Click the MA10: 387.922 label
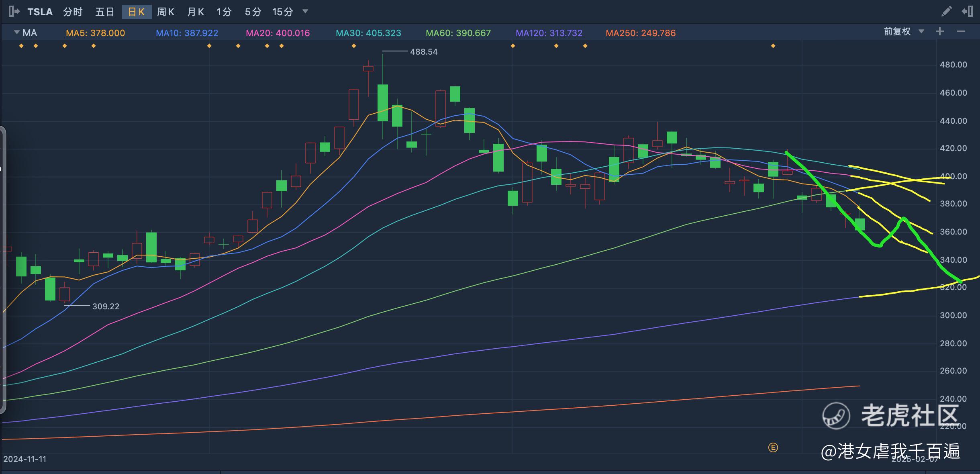The width and height of the screenshot is (980, 474). point(187,33)
